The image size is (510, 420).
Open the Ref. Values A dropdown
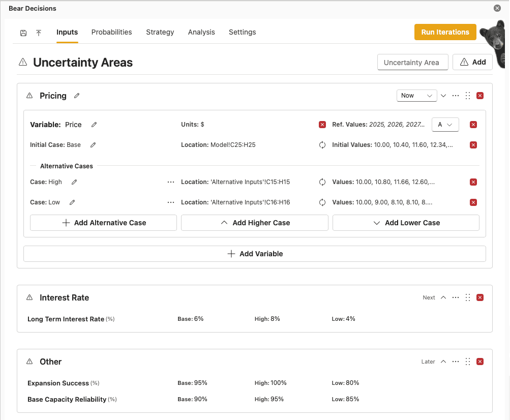(x=445, y=125)
